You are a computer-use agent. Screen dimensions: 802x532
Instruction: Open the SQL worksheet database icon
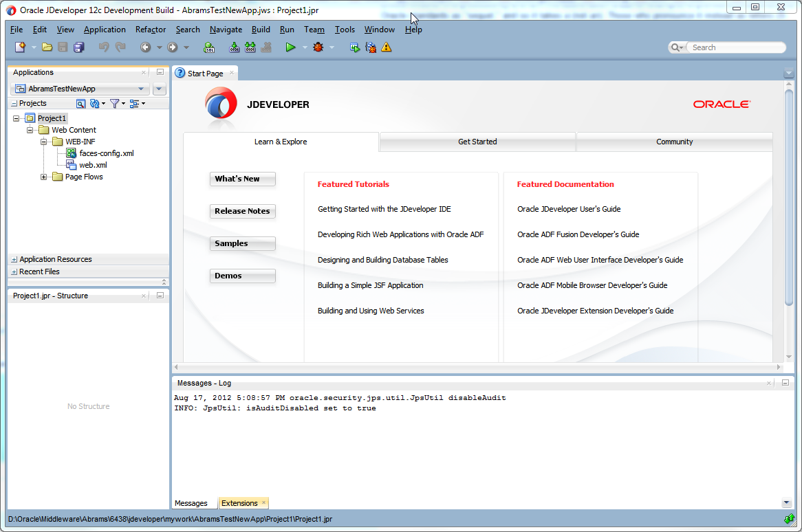coord(209,47)
